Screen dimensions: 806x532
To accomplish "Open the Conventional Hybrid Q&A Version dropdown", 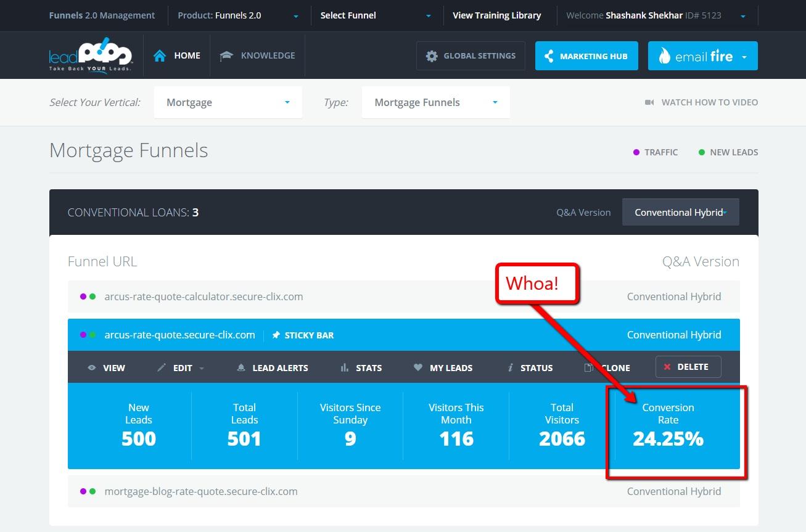I will point(680,212).
